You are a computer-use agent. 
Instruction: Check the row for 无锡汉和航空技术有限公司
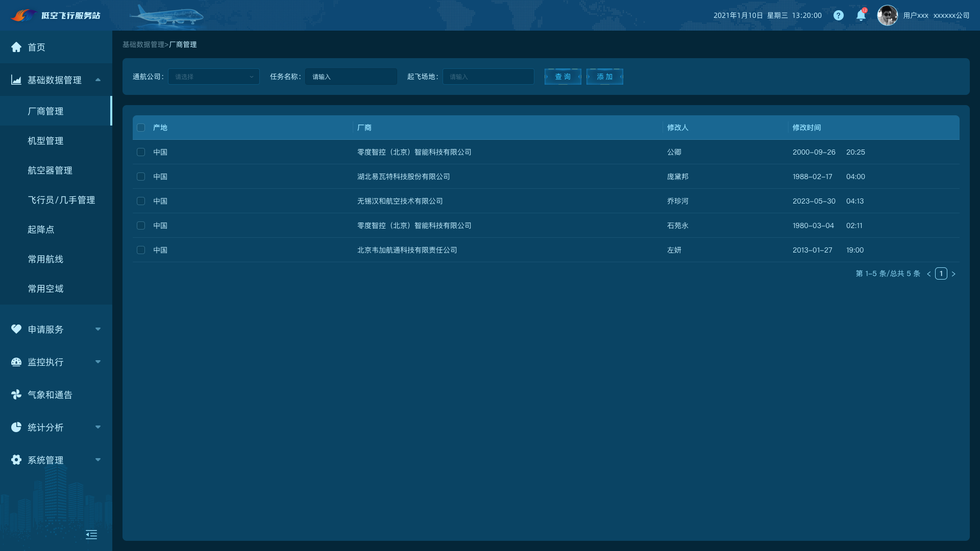pyautogui.click(x=141, y=201)
